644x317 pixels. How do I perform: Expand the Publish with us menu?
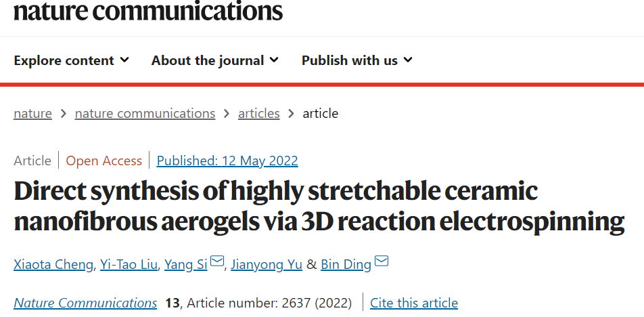(356, 60)
